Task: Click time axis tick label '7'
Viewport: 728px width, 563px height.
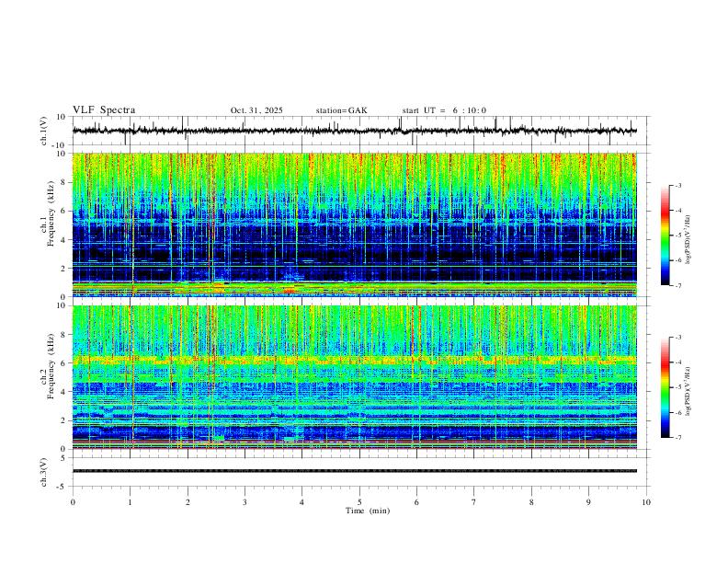Action: (x=474, y=502)
